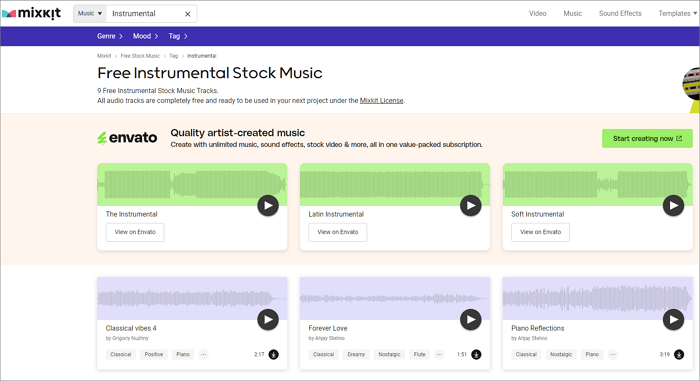
Task: Seek in The Instrumental waveform
Action: tap(192, 184)
